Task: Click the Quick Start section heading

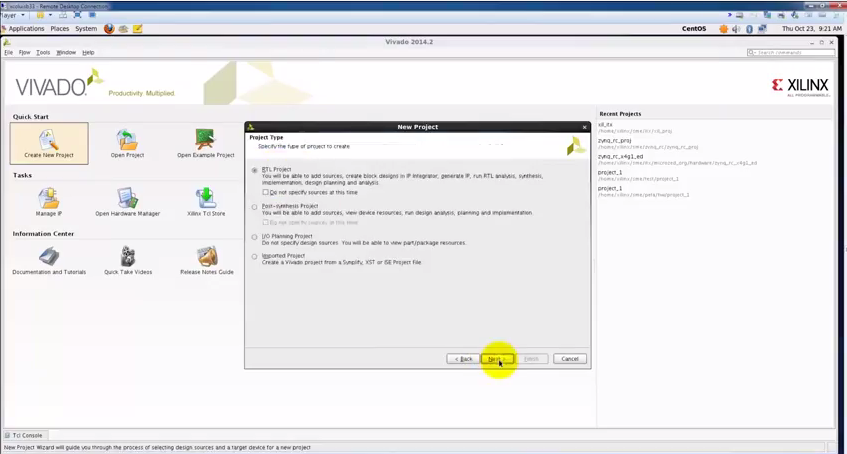Action: [31, 117]
